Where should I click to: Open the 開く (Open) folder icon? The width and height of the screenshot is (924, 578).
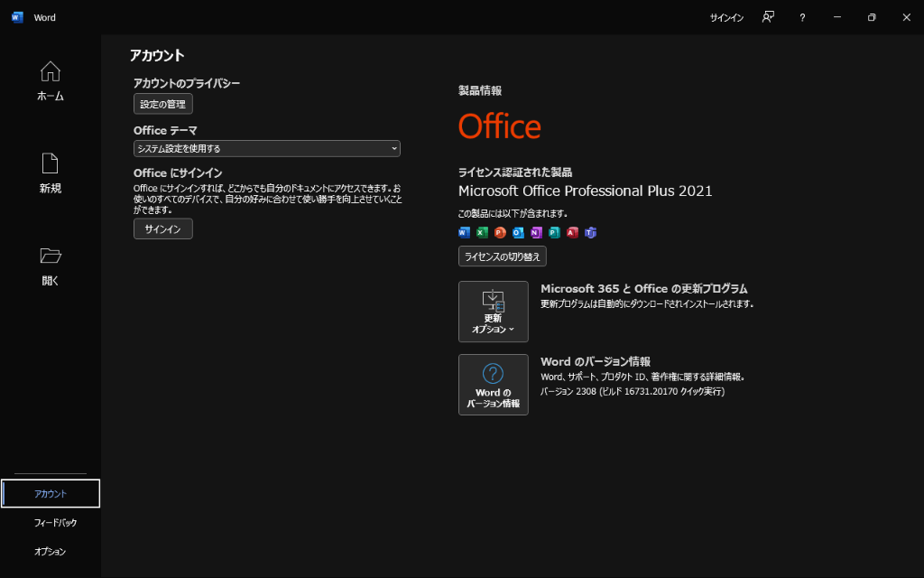click(x=51, y=256)
